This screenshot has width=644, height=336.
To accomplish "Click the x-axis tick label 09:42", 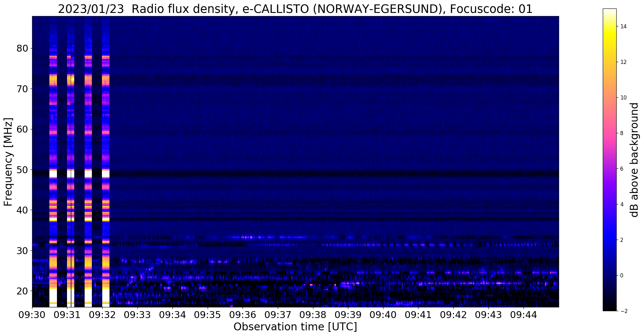I will click(x=453, y=315).
